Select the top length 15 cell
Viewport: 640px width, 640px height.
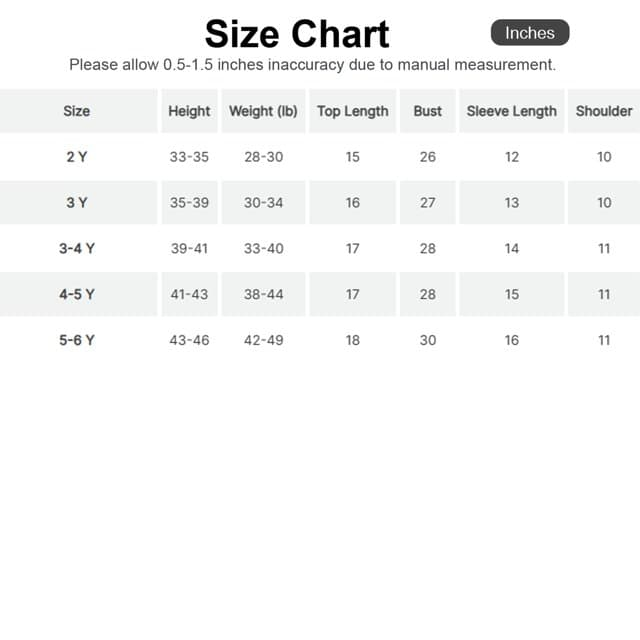(352, 157)
